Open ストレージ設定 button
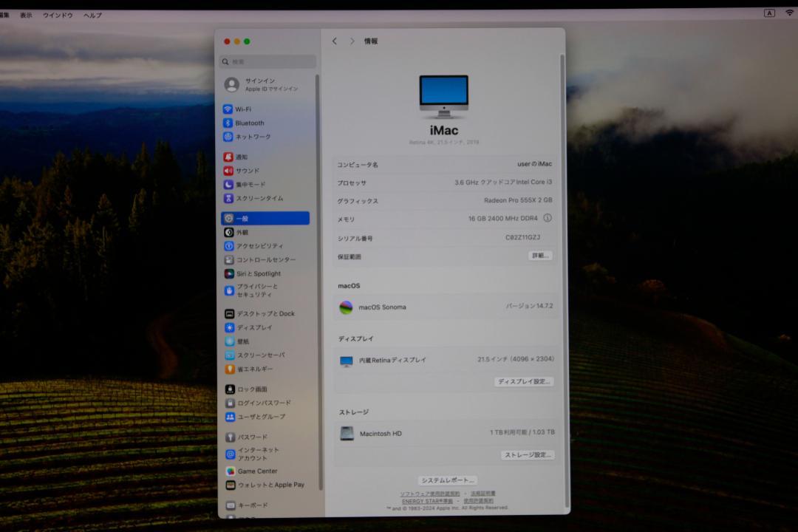Viewport: 798px width, 532px height. [528, 454]
